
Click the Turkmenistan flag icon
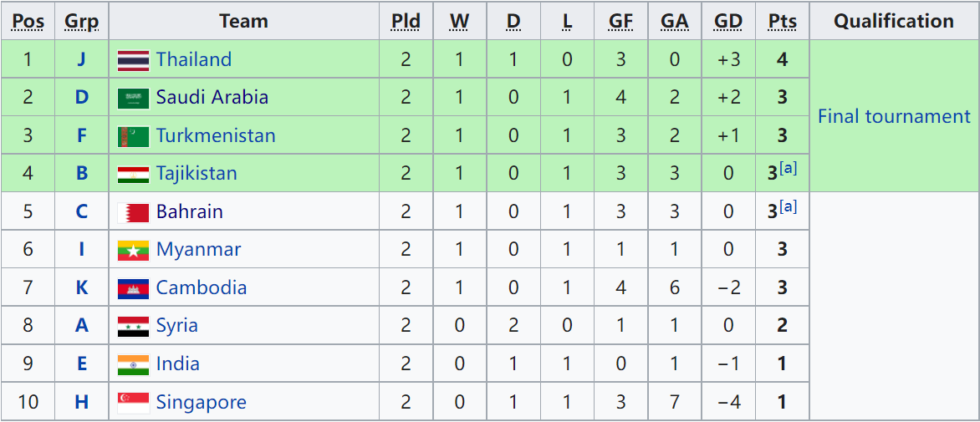click(x=133, y=136)
